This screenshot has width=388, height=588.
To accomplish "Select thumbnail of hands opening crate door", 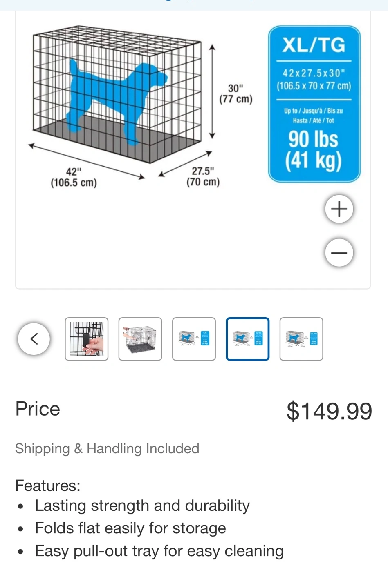I will click(140, 339).
